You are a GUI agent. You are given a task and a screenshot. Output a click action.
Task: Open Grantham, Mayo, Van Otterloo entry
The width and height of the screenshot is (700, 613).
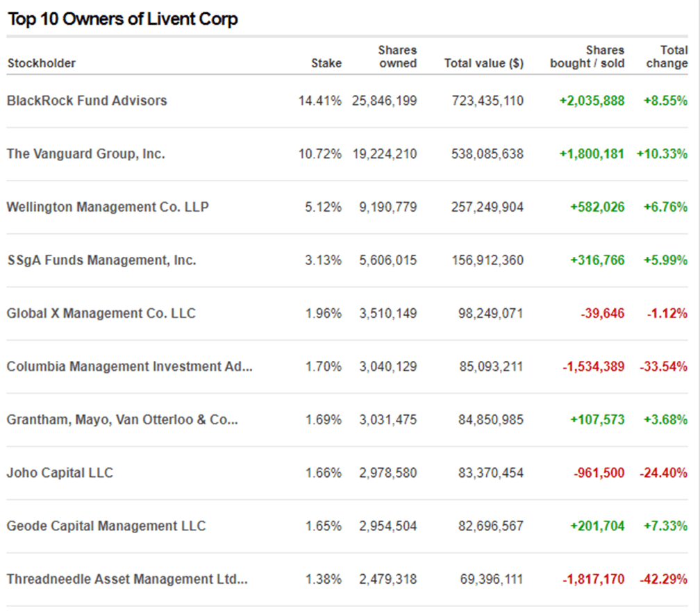click(122, 420)
